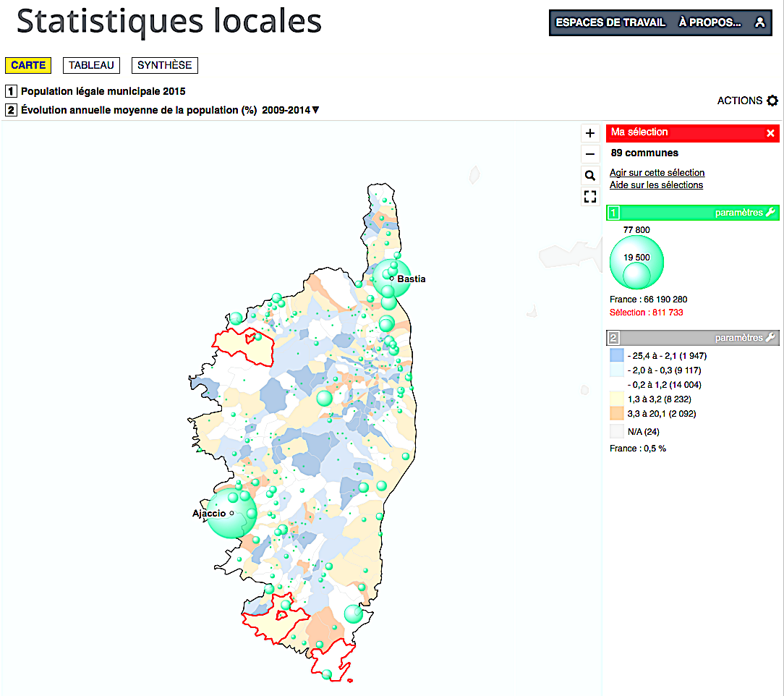Open parameters wrench for indicator 2
Screen dimensions: 784x696
tap(769, 336)
